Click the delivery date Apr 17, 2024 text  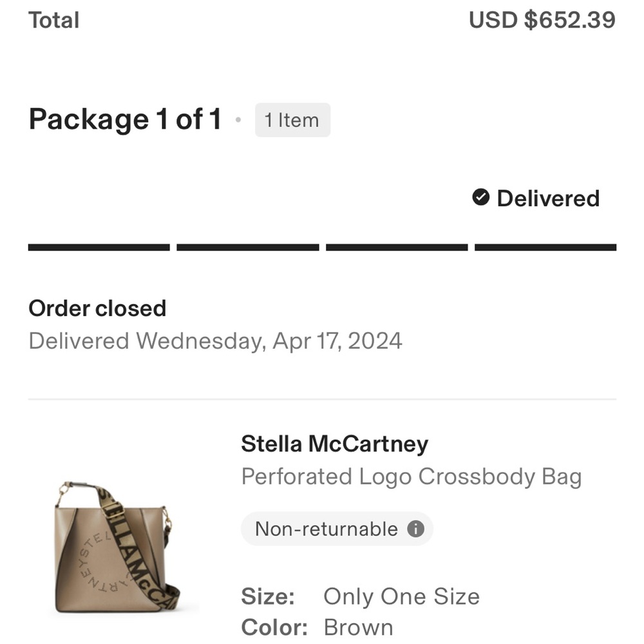pyautogui.click(x=215, y=341)
